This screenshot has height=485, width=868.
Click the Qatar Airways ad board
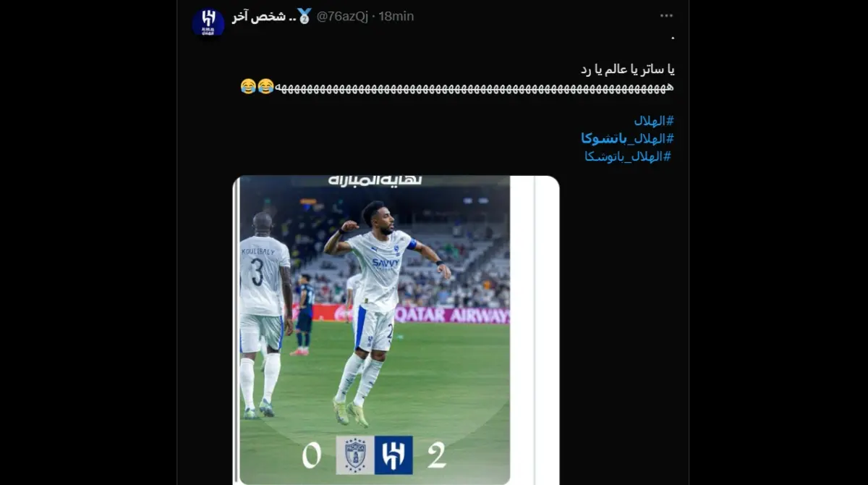pos(451,314)
